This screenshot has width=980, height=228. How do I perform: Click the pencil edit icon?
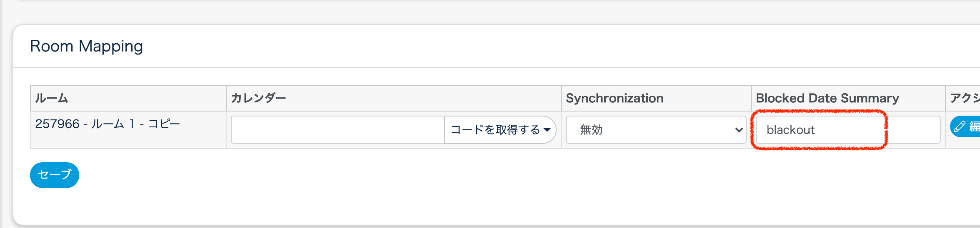(960, 126)
